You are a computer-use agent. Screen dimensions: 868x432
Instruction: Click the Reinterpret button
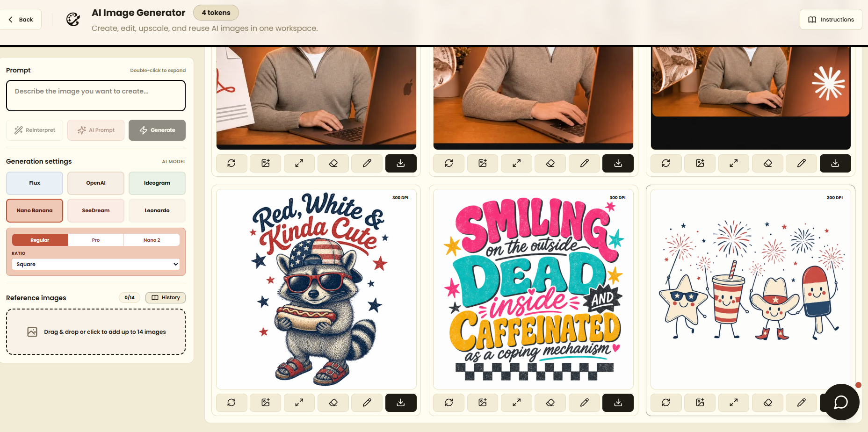(x=35, y=130)
